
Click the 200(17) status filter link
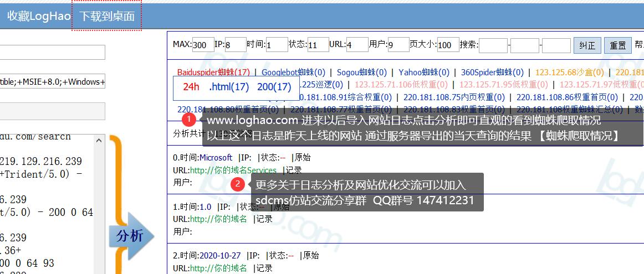[x=274, y=87]
